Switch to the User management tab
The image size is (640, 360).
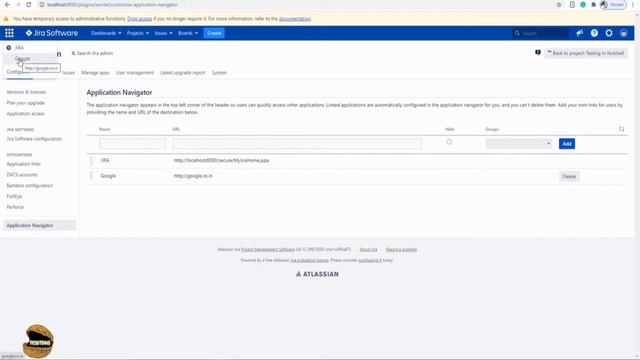tap(135, 73)
